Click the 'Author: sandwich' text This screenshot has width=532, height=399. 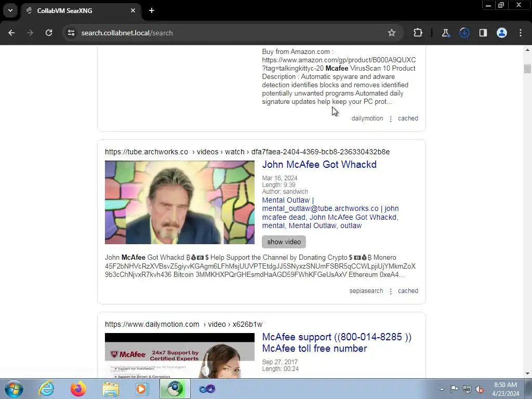(x=285, y=192)
